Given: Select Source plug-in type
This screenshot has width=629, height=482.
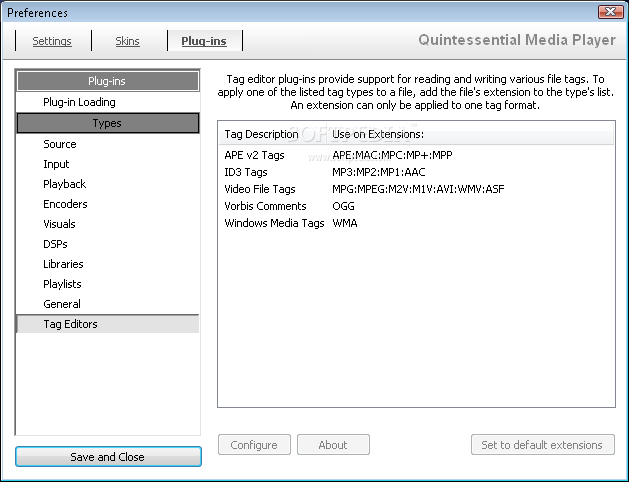Looking at the screenshot, I should (60, 144).
